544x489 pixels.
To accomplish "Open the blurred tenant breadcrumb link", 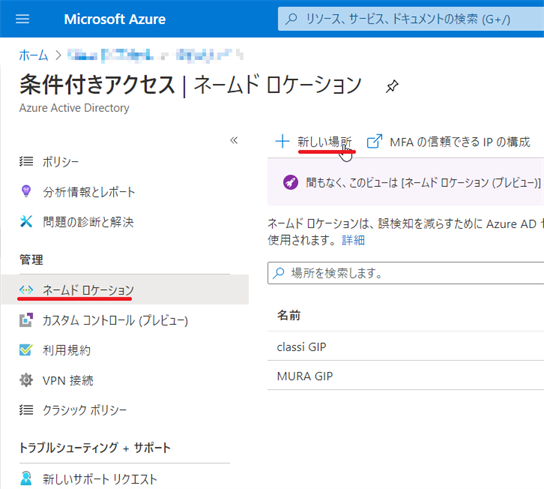I will point(155,55).
